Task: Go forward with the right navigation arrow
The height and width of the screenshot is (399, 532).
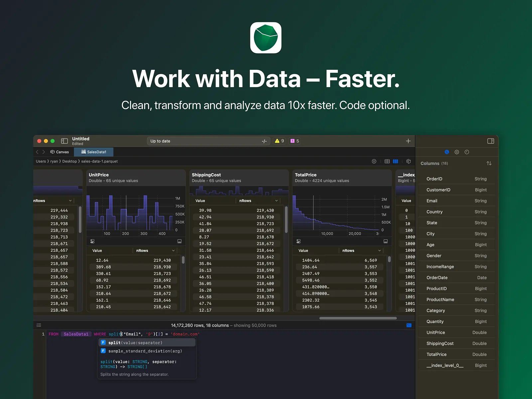Action: pos(44,152)
